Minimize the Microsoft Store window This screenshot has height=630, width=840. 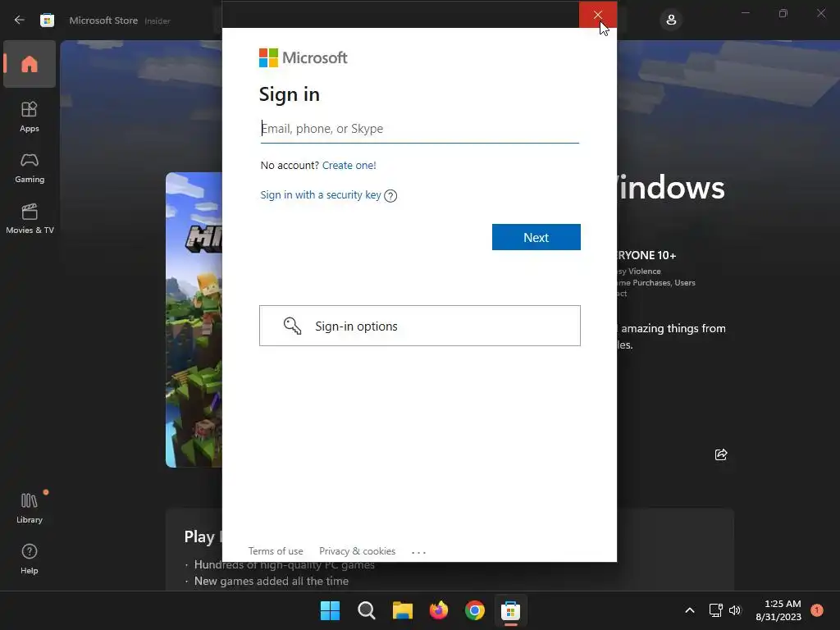click(x=746, y=13)
